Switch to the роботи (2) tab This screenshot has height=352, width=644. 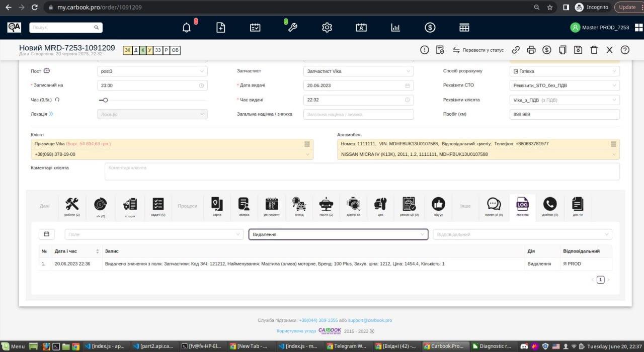[x=72, y=207]
